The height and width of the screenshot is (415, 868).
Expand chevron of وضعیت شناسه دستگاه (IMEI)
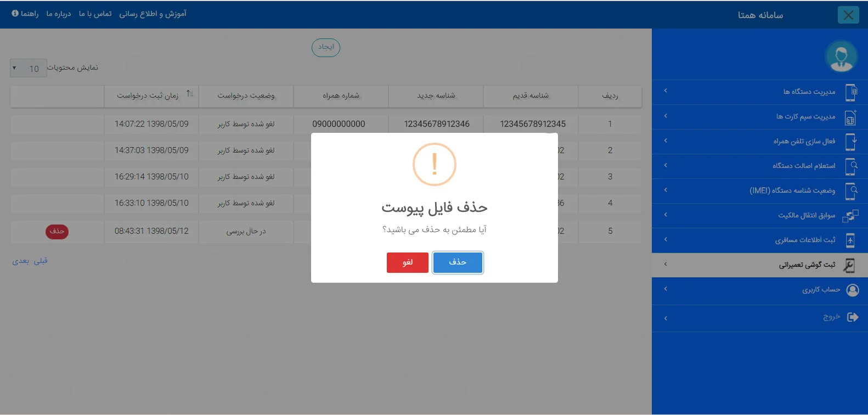click(x=666, y=190)
